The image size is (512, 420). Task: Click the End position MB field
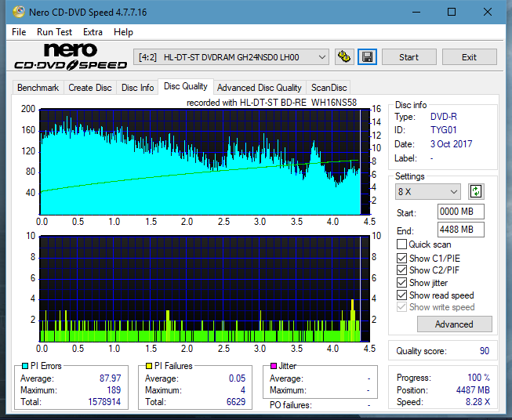461,230
